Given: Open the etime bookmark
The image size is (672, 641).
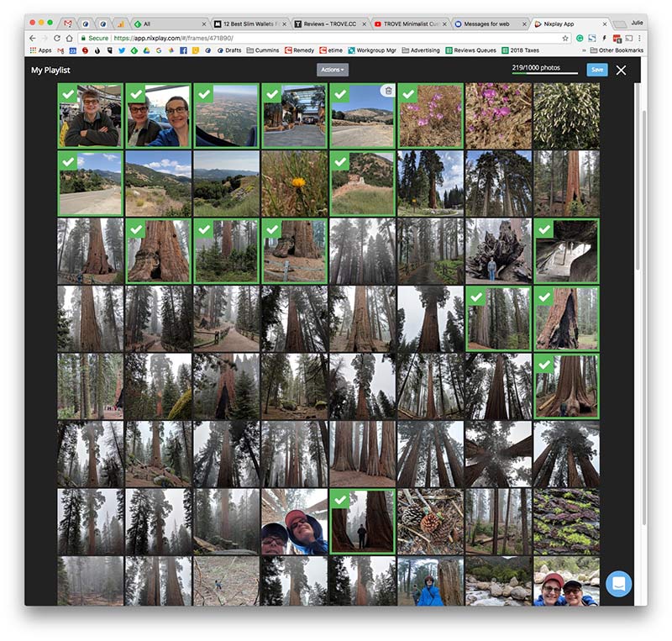Looking at the screenshot, I should click(330, 50).
